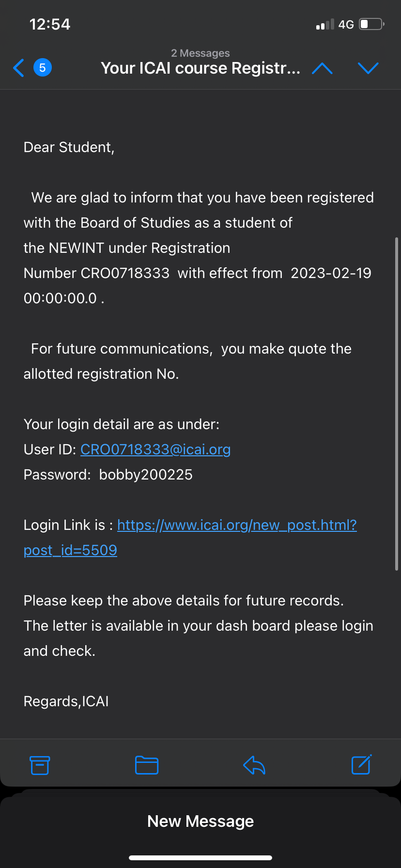Open the CRO0718333@icai.org email link

(155, 449)
